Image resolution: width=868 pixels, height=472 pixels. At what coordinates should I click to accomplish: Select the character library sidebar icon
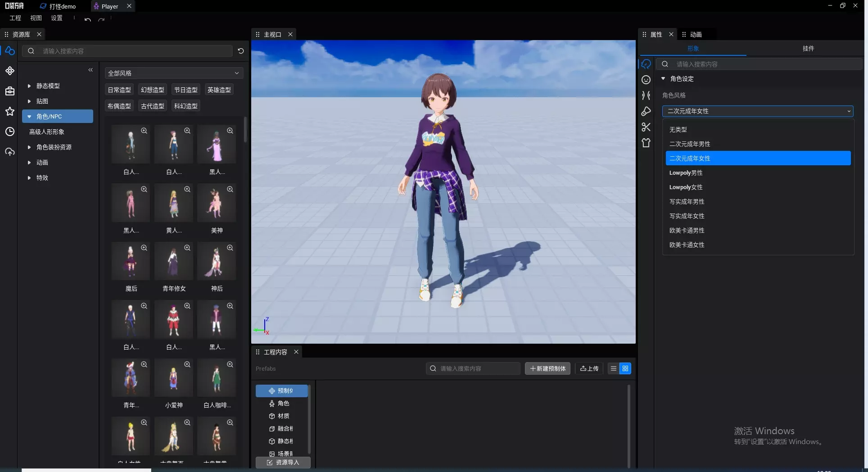coord(9,51)
